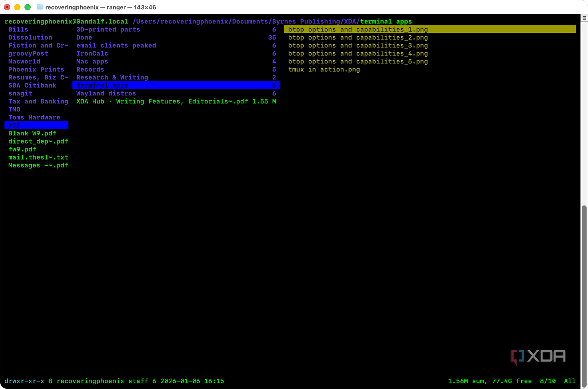Click the vertical scrollbar thumb
The image size is (588, 389).
584,297
